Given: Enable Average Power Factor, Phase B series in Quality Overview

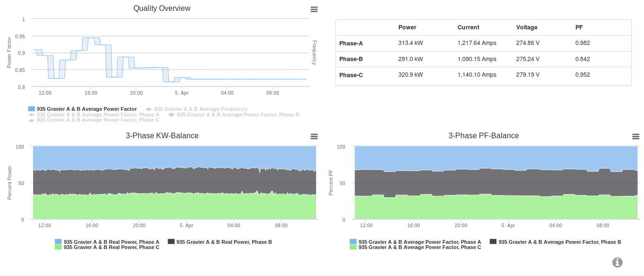Looking at the screenshot, I should point(238,115).
